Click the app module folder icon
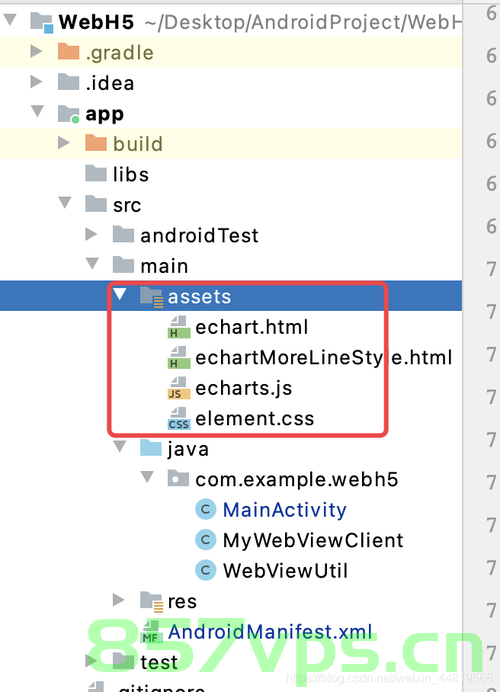Viewport: 500px width, 692px height. click(69, 114)
